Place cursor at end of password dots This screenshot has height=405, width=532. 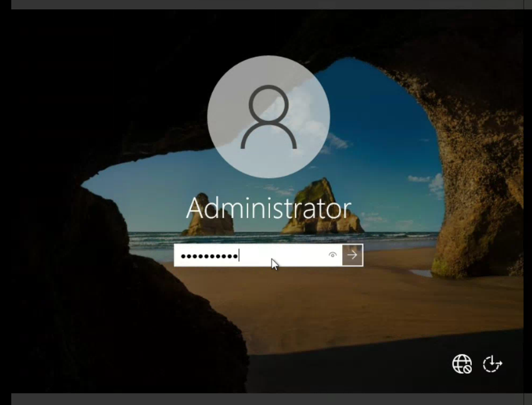pos(239,255)
